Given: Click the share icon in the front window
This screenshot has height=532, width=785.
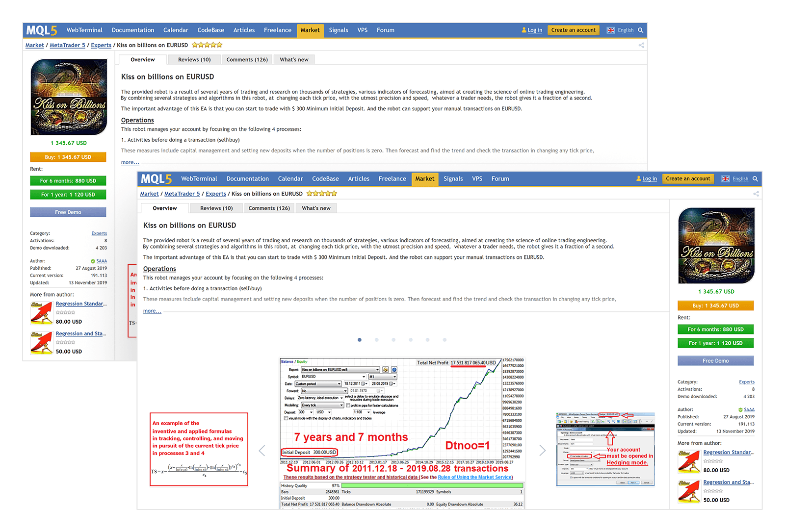Looking at the screenshot, I should [x=756, y=194].
